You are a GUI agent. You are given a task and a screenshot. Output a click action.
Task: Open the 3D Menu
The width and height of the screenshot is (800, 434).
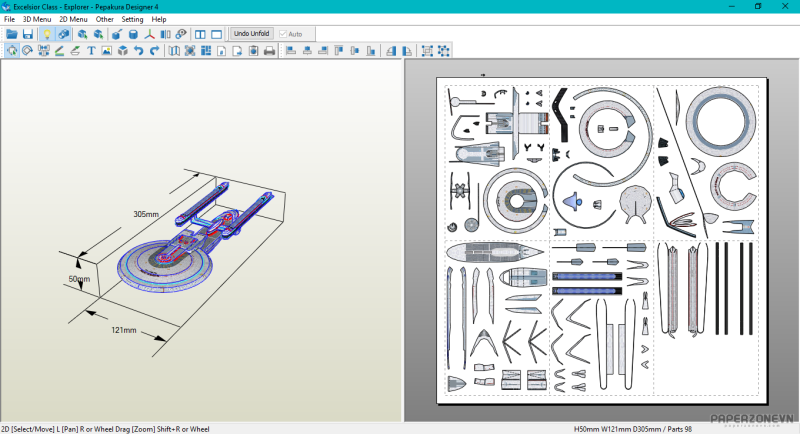(x=36, y=19)
